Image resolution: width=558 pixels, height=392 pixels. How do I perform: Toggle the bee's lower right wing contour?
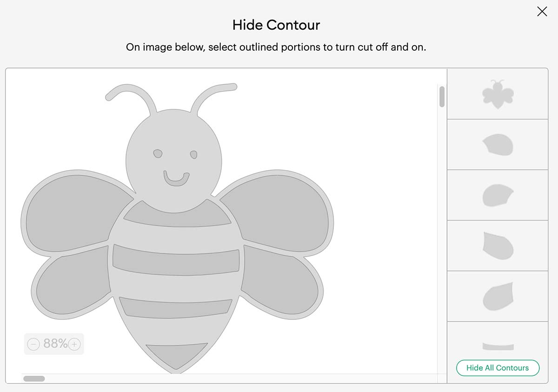279,279
